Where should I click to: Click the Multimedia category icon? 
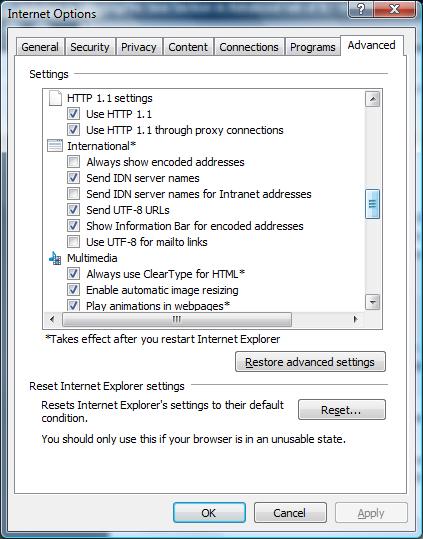coord(55,258)
